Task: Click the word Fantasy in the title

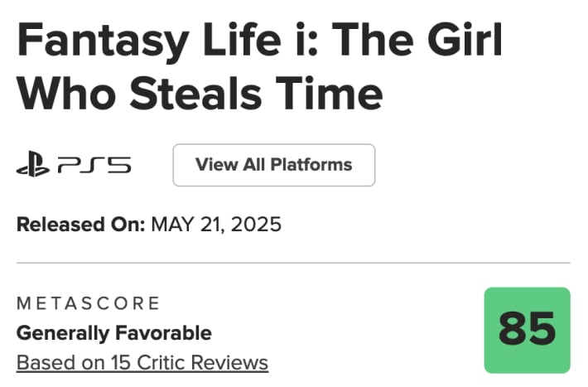Action: tap(103, 41)
